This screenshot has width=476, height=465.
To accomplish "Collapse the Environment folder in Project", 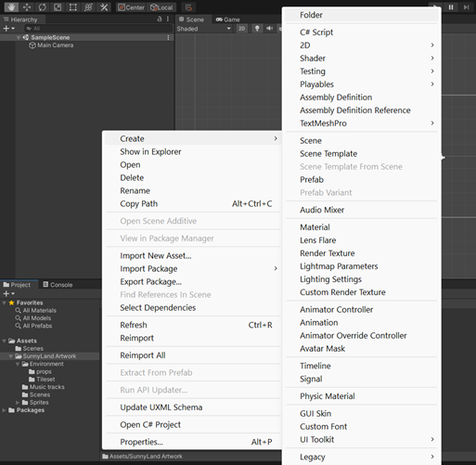I will (x=18, y=364).
